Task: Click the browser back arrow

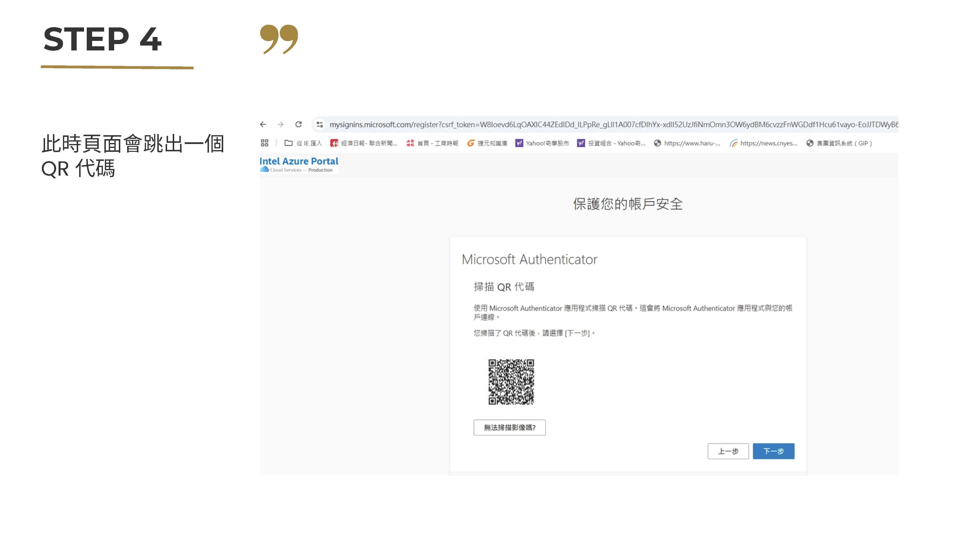Action: pos(263,124)
